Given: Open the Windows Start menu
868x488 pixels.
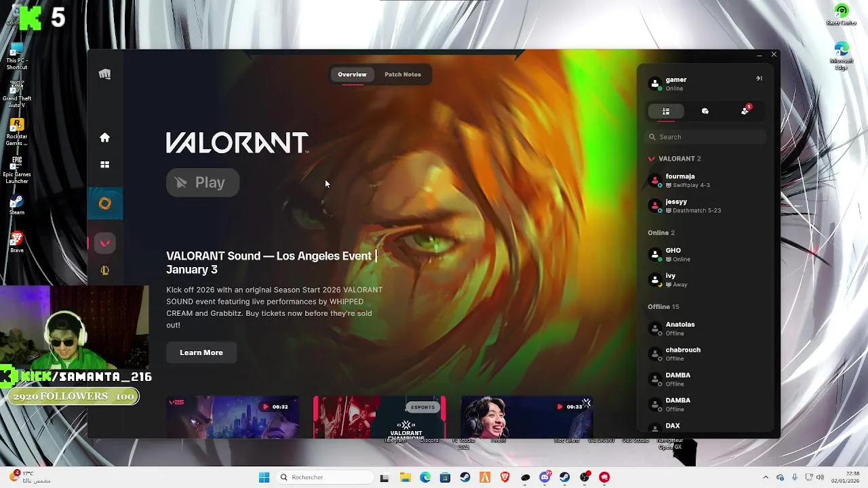Looking at the screenshot, I should pos(264,477).
